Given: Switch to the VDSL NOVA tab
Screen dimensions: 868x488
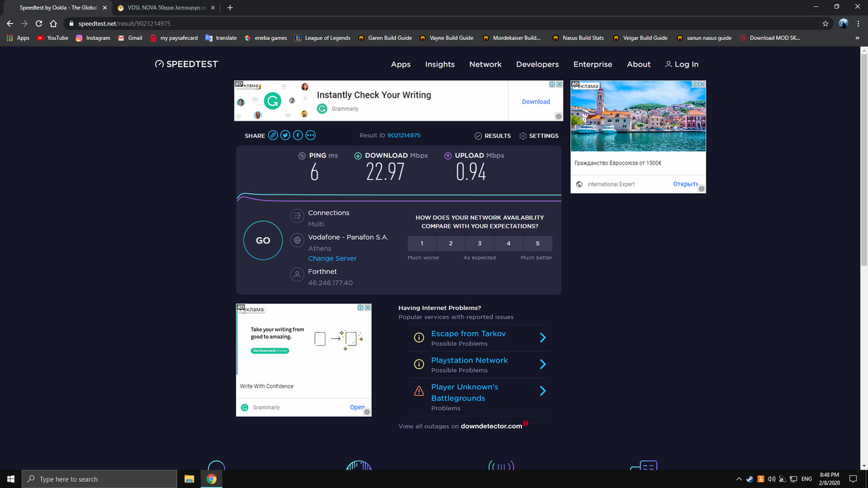Looking at the screenshot, I should pyautogui.click(x=165, y=7).
